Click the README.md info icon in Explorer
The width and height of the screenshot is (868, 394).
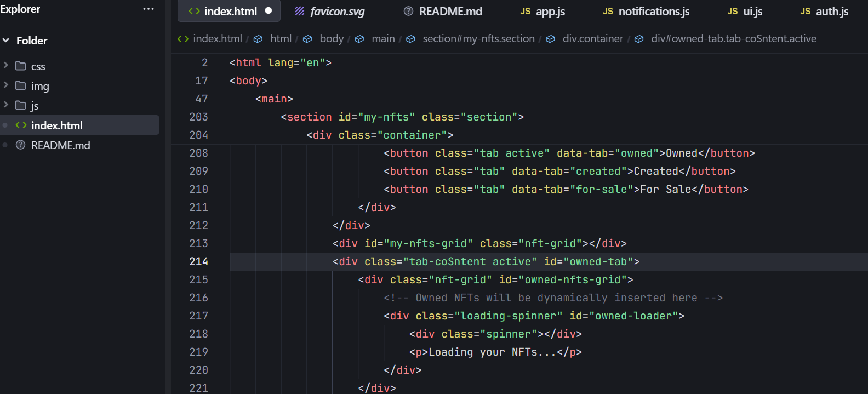(21, 145)
